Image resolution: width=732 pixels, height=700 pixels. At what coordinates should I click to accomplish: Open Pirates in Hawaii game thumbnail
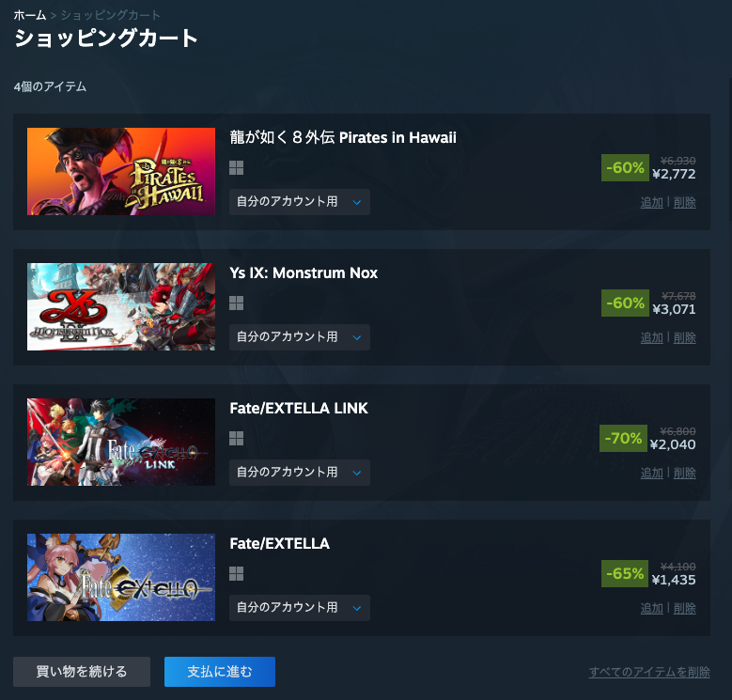121,171
